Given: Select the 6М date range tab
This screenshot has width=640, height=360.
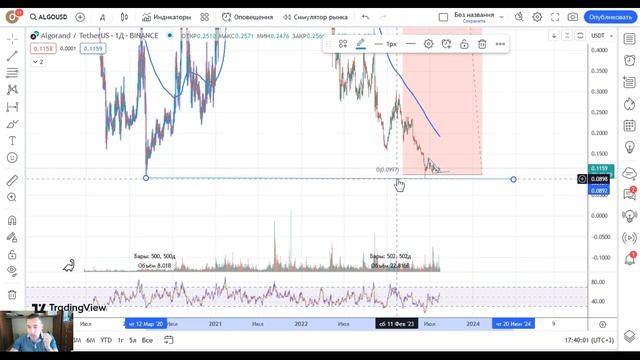Looking at the screenshot, I should tap(91, 340).
